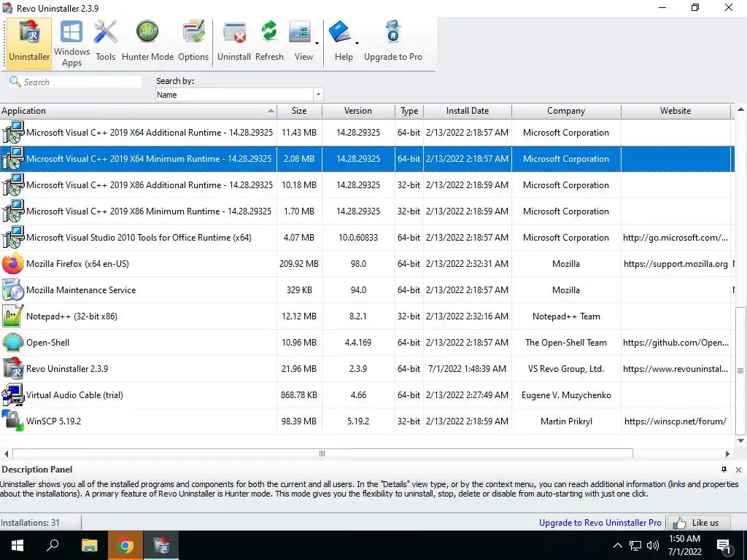Click the horizontal scrollbar right arrow
Viewport: 747px width, 560px height.
click(727, 454)
